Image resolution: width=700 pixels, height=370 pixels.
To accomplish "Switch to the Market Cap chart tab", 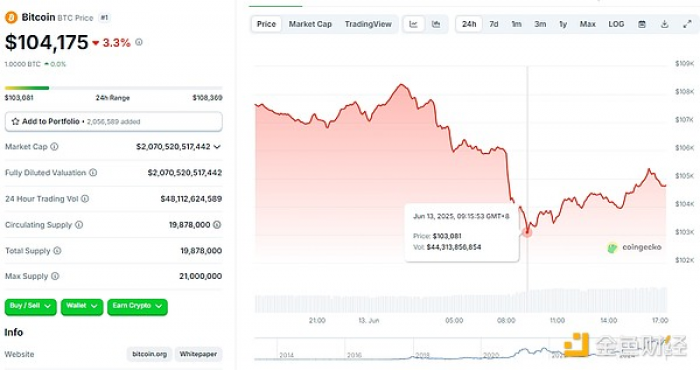I will (x=310, y=24).
